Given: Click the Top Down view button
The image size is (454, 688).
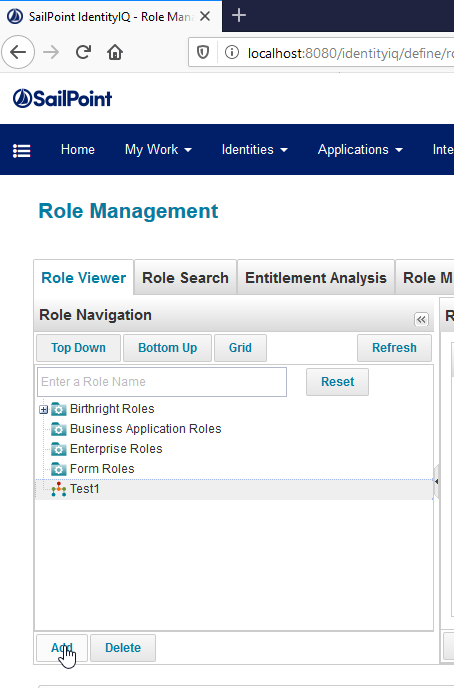Looking at the screenshot, I should [x=79, y=348].
